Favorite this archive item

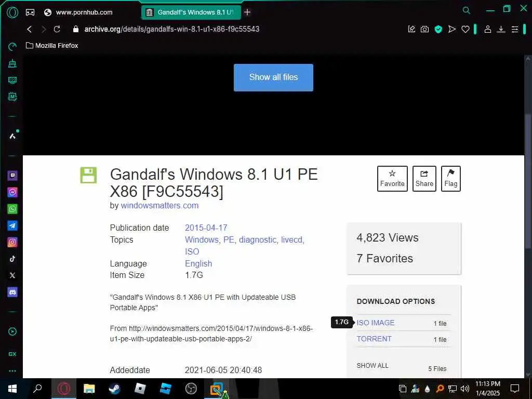[x=392, y=179]
